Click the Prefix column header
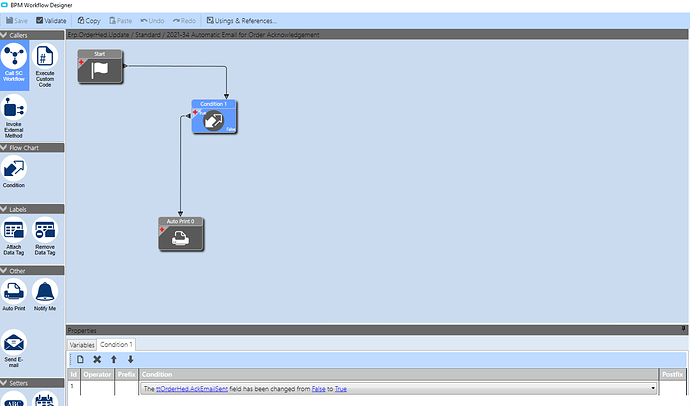 126,374
